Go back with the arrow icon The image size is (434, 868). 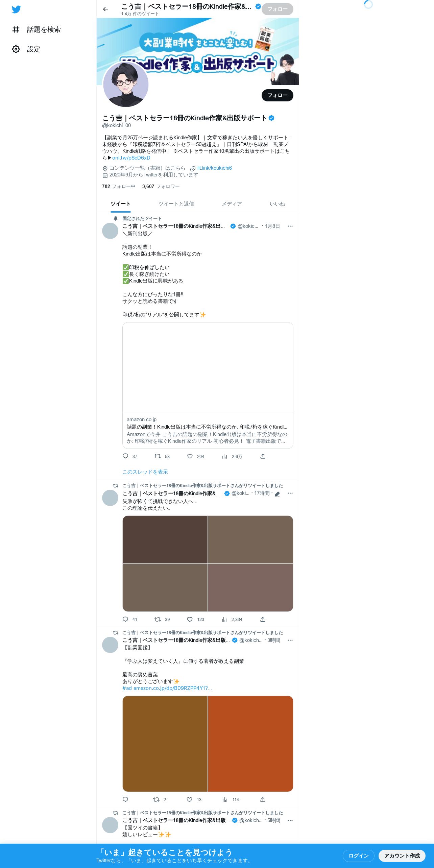(x=105, y=9)
